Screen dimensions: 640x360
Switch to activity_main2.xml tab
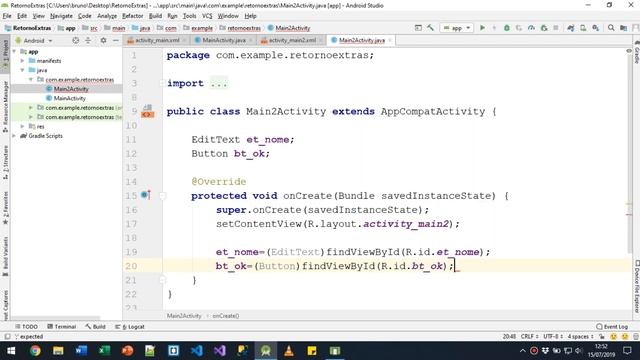coord(292,40)
